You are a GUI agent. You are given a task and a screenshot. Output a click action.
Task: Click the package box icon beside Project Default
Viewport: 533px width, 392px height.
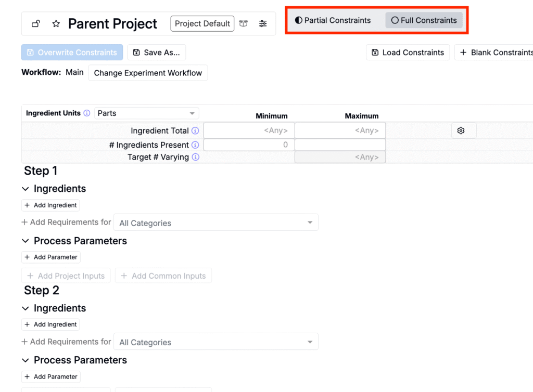[244, 23]
